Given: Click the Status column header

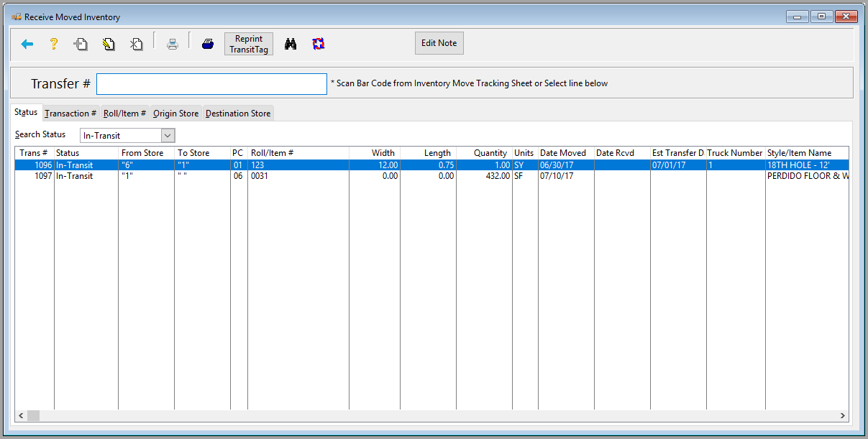Looking at the screenshot, I should click(x=86, y=153).
